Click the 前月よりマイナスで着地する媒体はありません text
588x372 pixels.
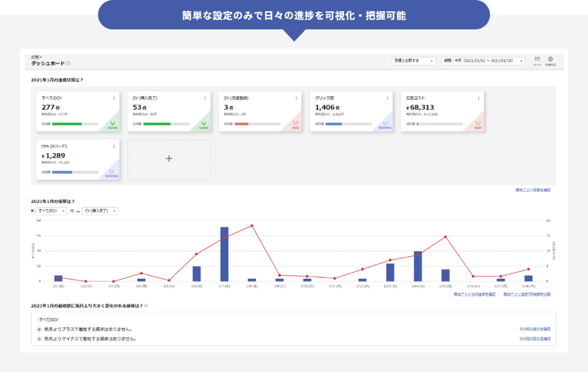tap(91, 339)
